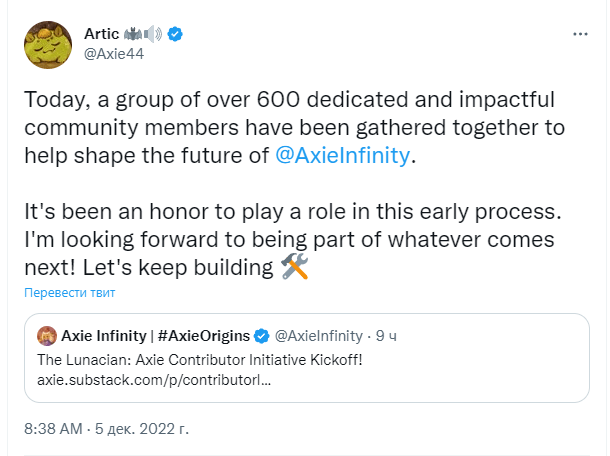
Task: Open the Artic display name profile
Action: 102,34
